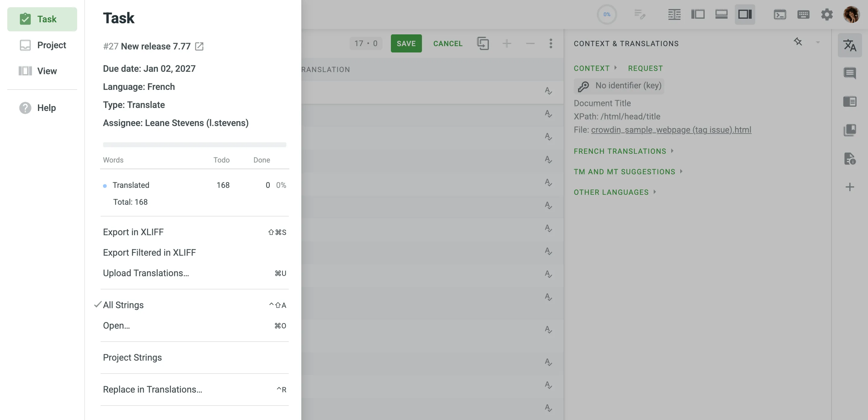Select the Translations panel language icon
The height and width of the screenshot is (420, 868).
[850, 46]
